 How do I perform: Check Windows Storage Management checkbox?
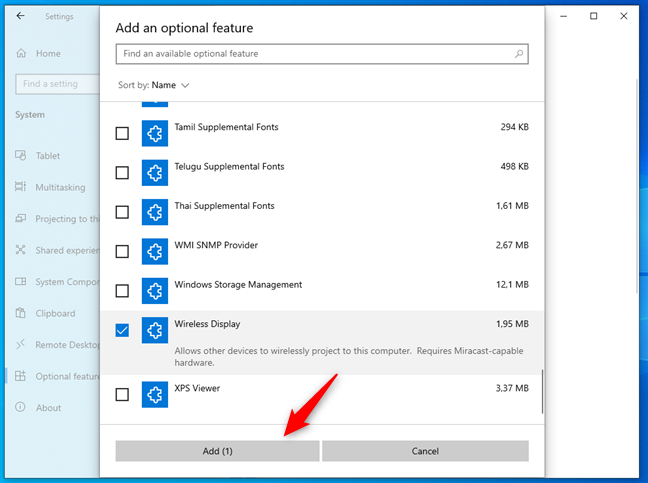pyautogui.click(x=122, y=291)
